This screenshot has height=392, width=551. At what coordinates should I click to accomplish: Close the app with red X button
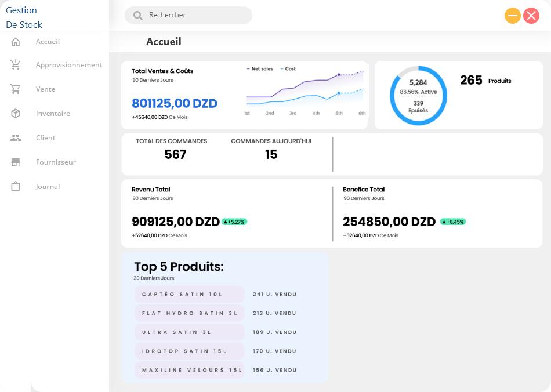[x=531, y=16]
